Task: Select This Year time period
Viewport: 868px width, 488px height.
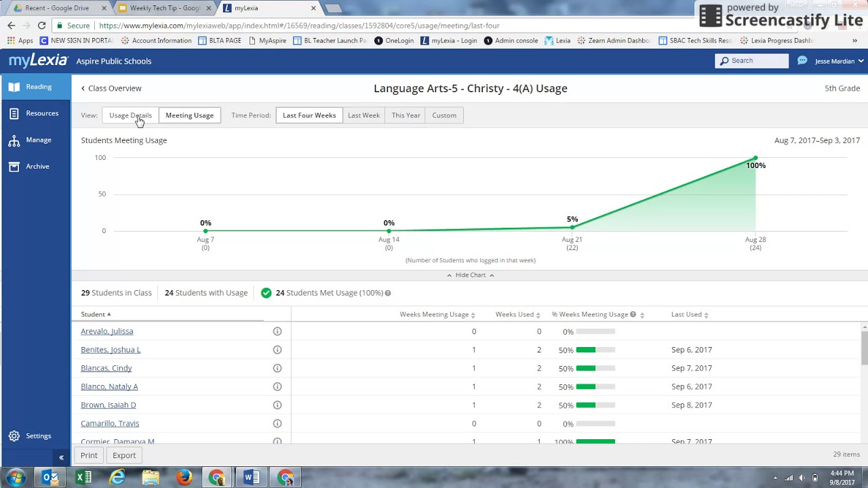Action: pos(406,115)
